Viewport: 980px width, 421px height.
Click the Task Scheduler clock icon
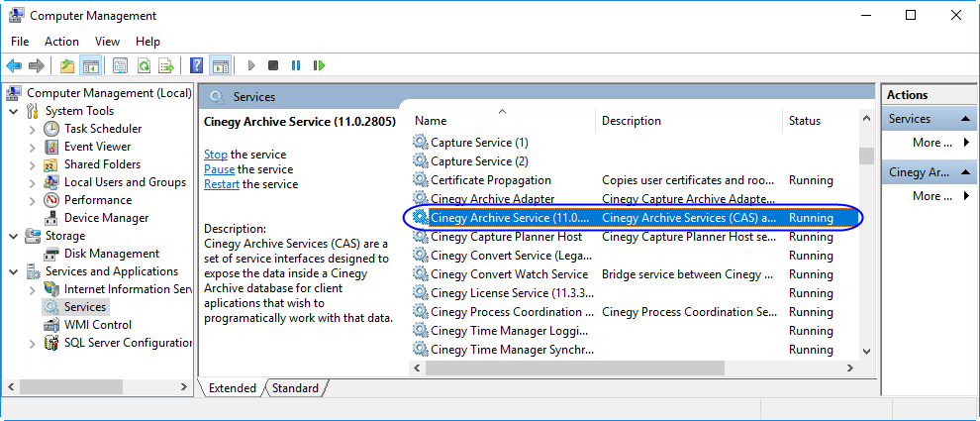51,129
